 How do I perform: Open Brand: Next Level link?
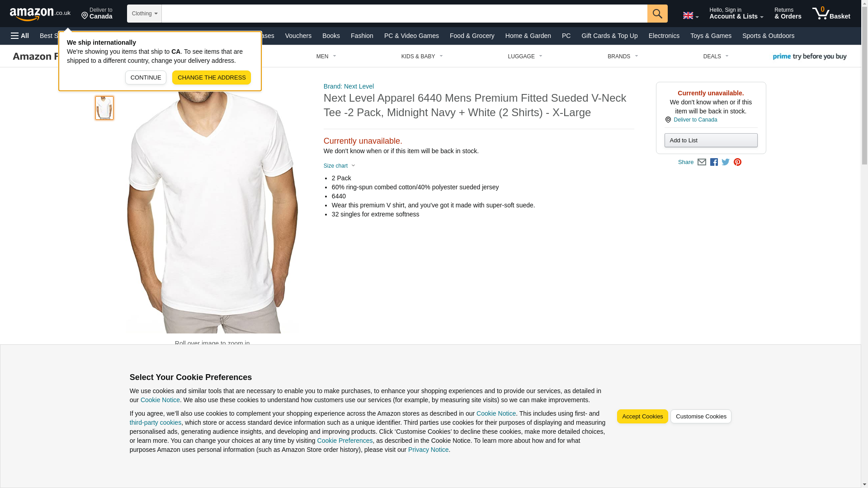pyautogui.click(x=349, y=86)
